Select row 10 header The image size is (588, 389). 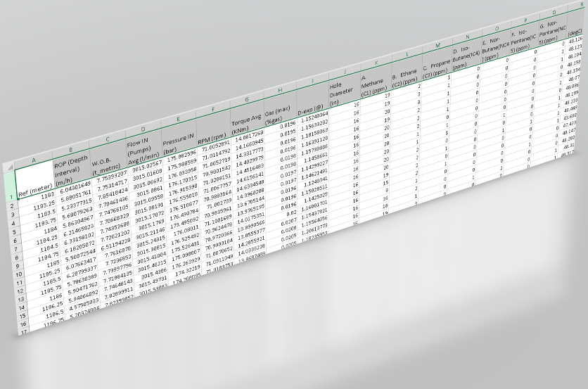18,275
